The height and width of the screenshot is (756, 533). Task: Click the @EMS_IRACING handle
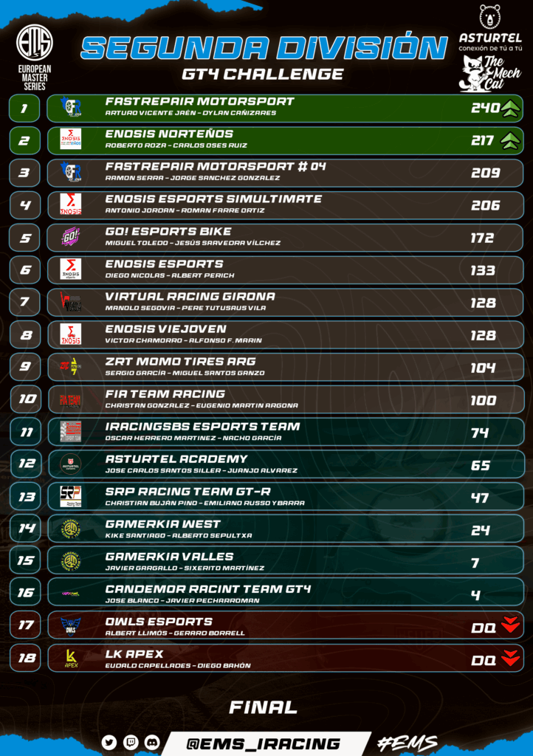[x=263, y=744]
